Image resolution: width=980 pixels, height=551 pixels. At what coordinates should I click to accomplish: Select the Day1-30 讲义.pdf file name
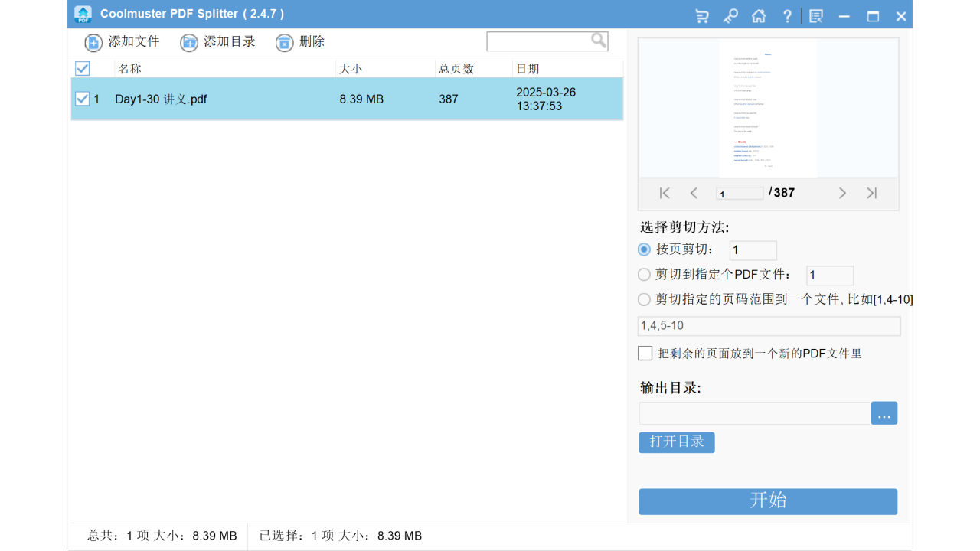161,99
